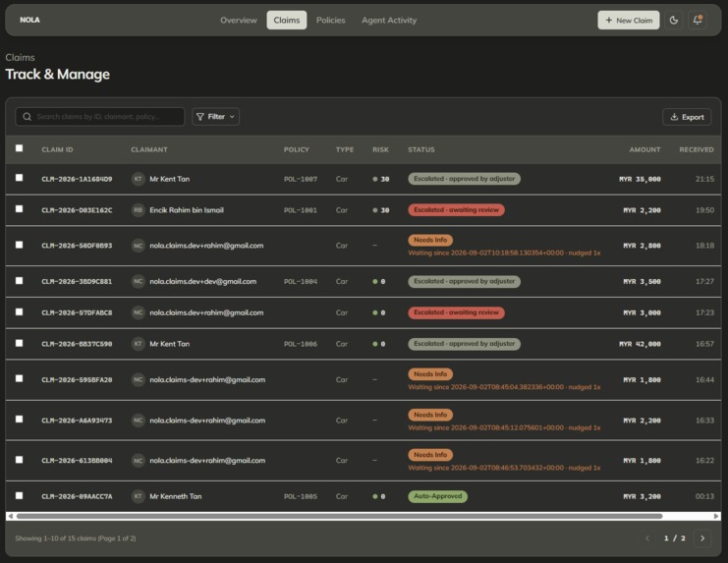Click the risk dot for CLM-2026-D03E162C
This screenshot has height=563, width=728.
pyautogui.click(x=374, y=210)
